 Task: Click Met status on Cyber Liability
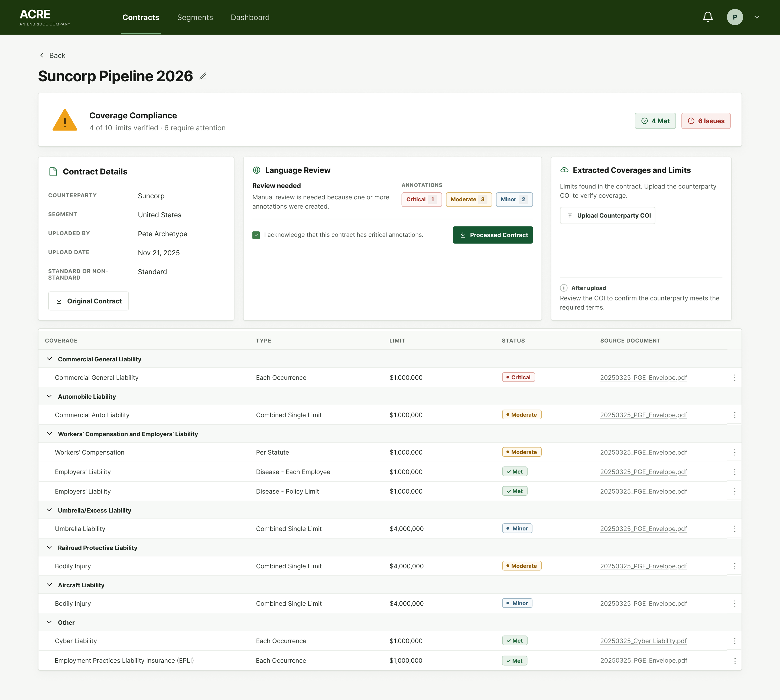click(x=514, y=640)
